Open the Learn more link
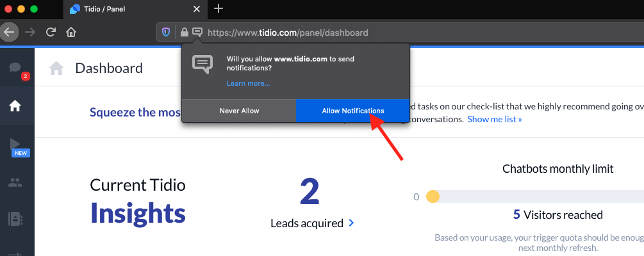This screenshot has width=644, height=256. tap(248, 83)
